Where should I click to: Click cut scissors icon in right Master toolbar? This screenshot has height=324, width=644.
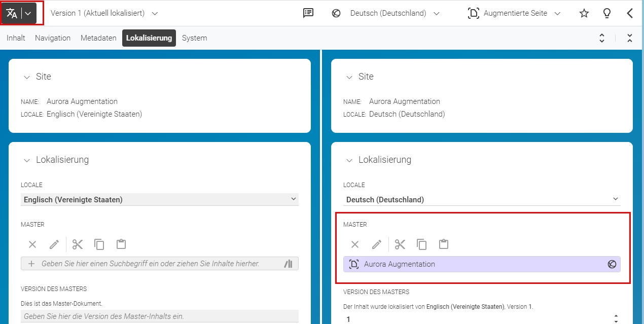[x=400, y=244]
